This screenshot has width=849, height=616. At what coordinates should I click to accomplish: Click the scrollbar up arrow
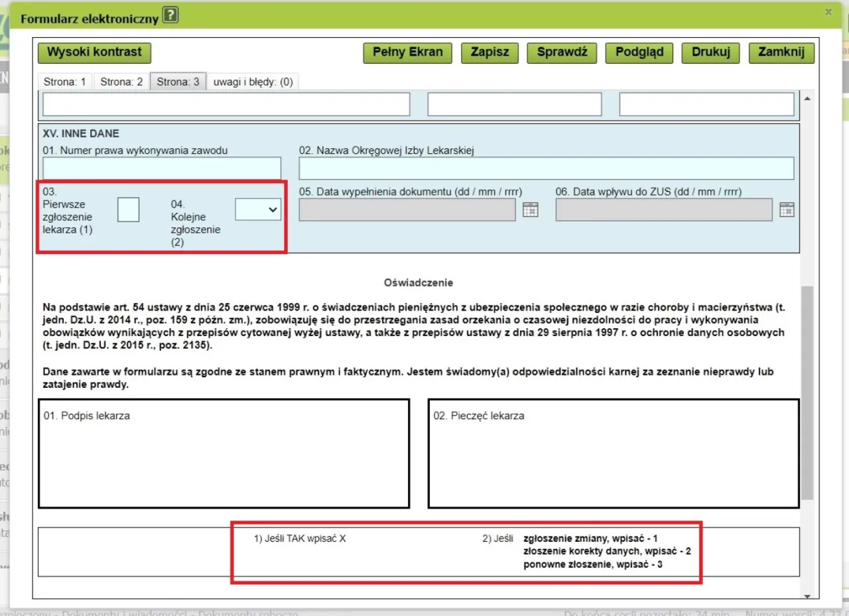(807, 97)
